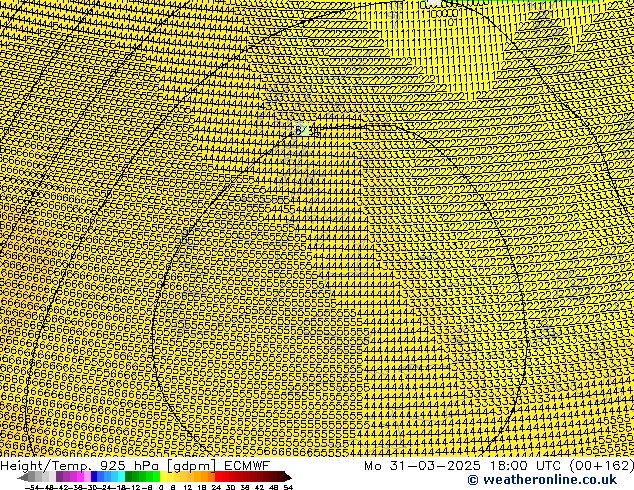The image size is (634, 490).
Task: Click the 'Height/Temp. 925 hPa [gdpm] ECMWF' title
Action: click(135, 465)
